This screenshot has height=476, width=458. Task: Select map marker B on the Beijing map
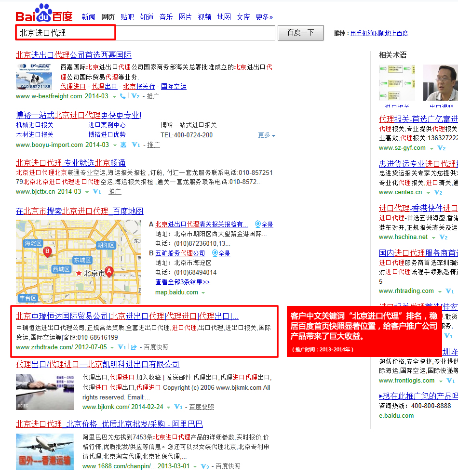coord(47,251)
